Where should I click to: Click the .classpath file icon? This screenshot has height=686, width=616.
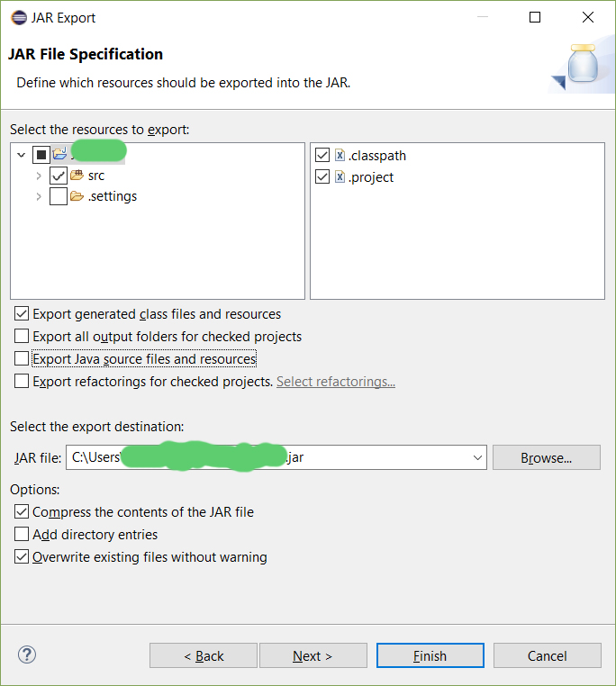click(340, 156)
